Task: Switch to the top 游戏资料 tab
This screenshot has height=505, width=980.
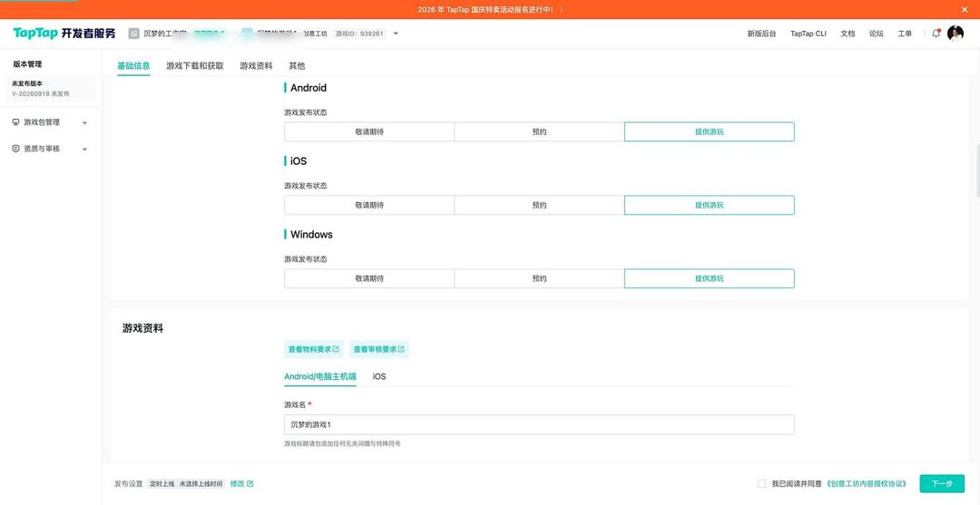Action: (x=256, y=65)
